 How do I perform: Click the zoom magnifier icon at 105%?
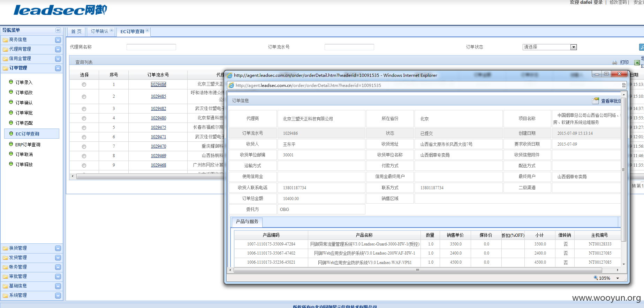[596, 278]
